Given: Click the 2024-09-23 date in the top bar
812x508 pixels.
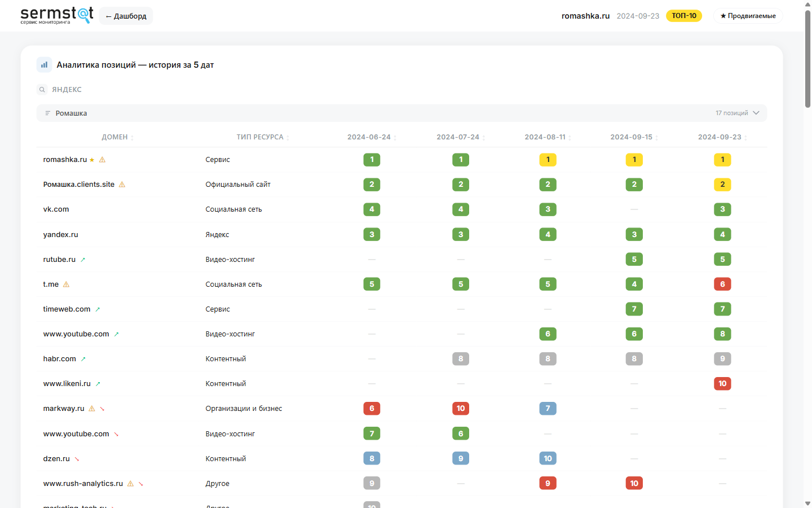Looking at the screenshot, I should 638,16.
